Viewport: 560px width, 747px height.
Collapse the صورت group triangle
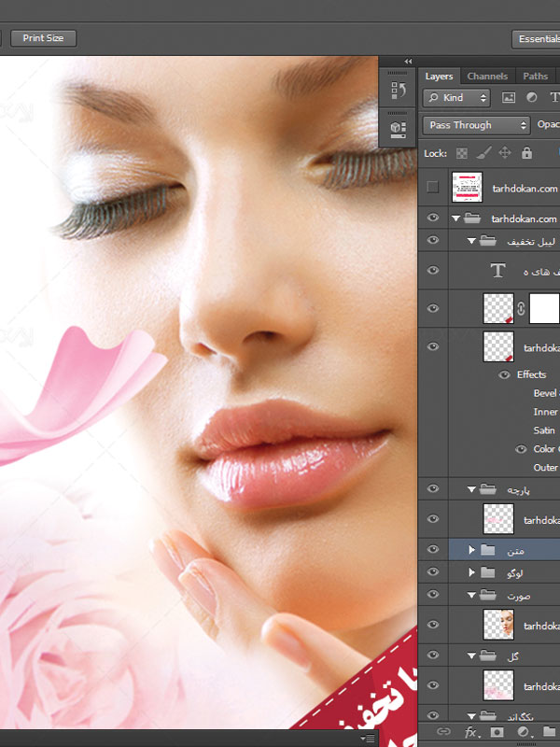471,595
